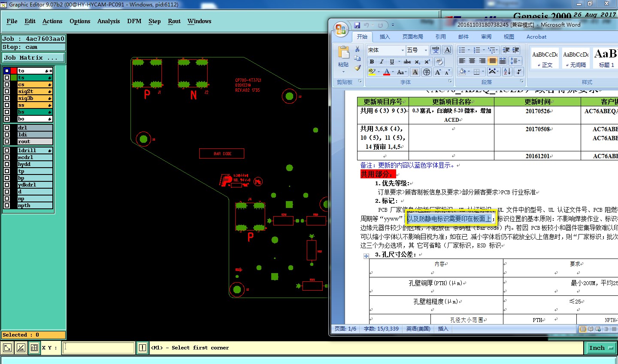The image size is (618, 364).
Task: Open the DFM menu
Action: click(134, 21)
